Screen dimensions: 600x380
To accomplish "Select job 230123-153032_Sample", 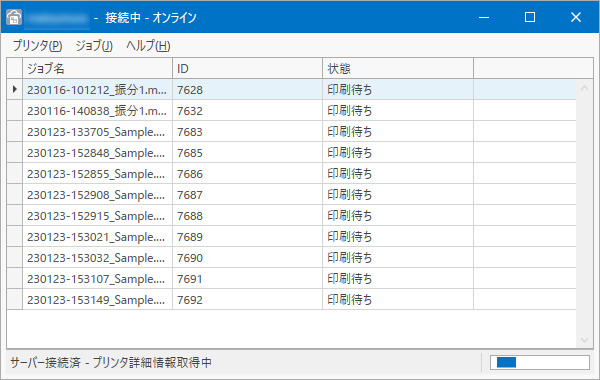I will coord(98,258).
